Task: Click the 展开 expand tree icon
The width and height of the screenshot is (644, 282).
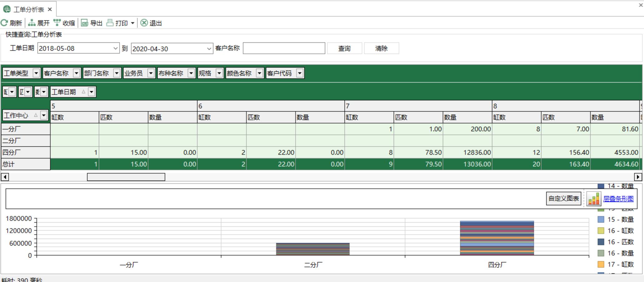Action: pos(32,23)
